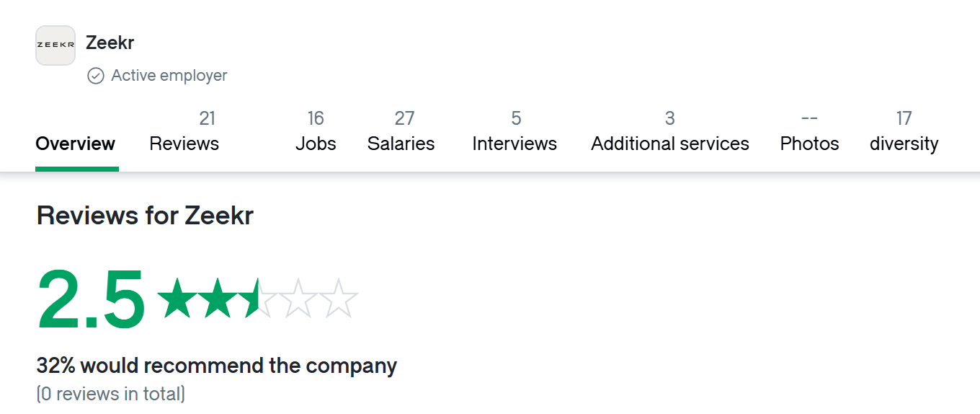Image resolution: width=980 pixels, height=414 pixels.
Task: Click the 0 reviews in total text
Action: tap(111, 394)
